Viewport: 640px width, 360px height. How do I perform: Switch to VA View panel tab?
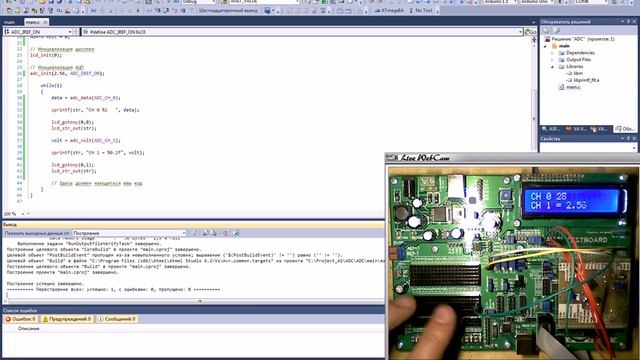tap(576, 129)
